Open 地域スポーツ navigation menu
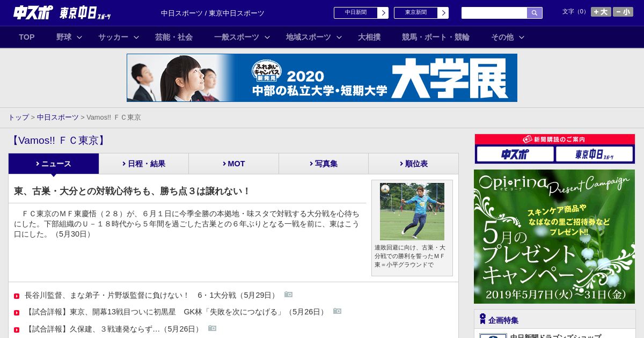This screenshot has width=644, height=338. click(309, 37)
